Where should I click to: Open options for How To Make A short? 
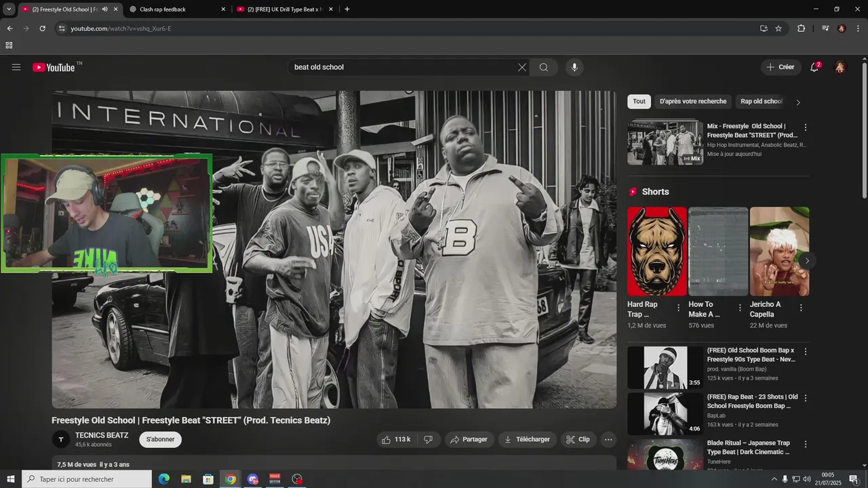coord(740,308)
